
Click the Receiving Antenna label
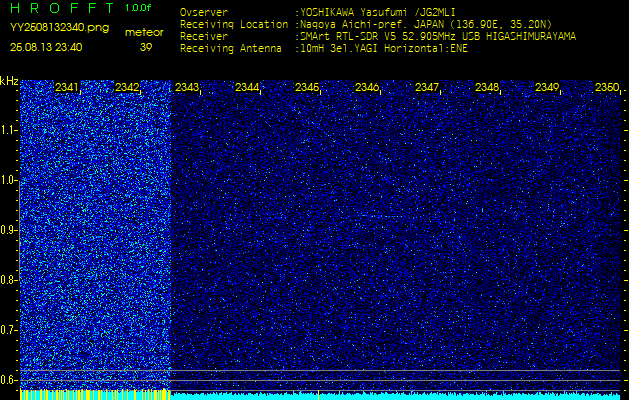click(231, 49)
